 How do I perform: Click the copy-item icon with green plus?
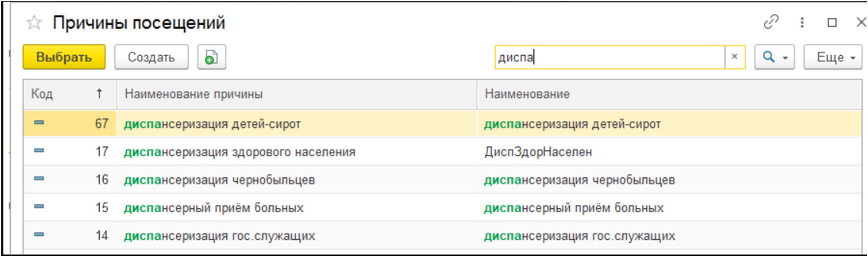click(x=211, y=57)
